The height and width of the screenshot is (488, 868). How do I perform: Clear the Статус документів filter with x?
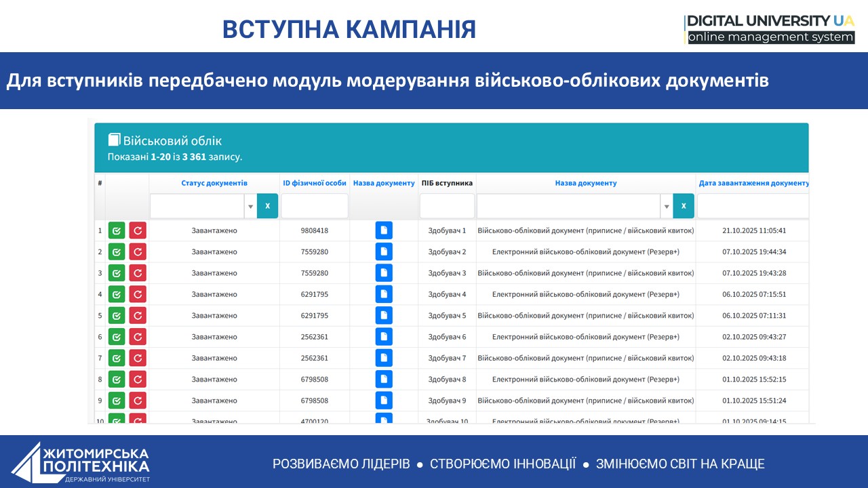point(267,206)
